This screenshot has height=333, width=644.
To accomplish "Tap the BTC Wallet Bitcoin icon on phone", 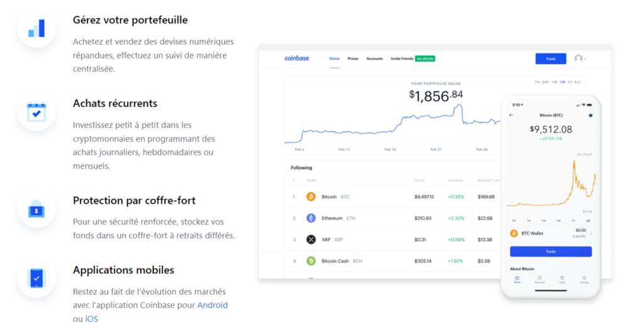I will pos(514,234).
